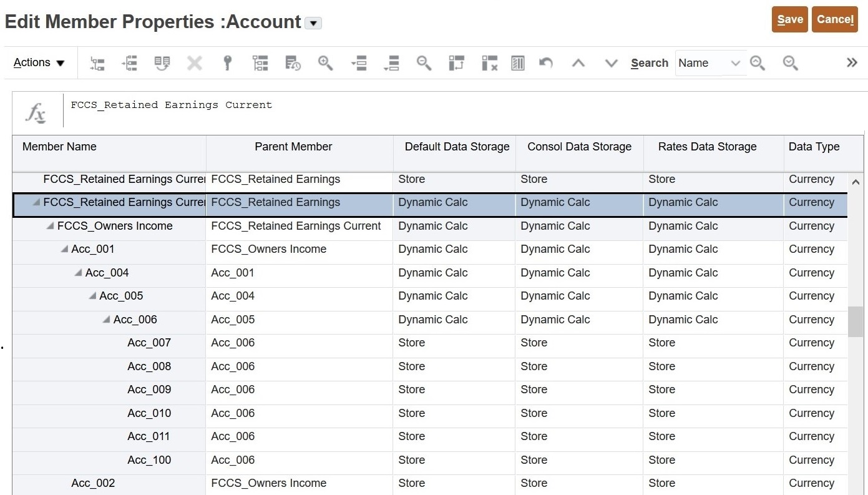Click the Freeze columns icon

456,63
